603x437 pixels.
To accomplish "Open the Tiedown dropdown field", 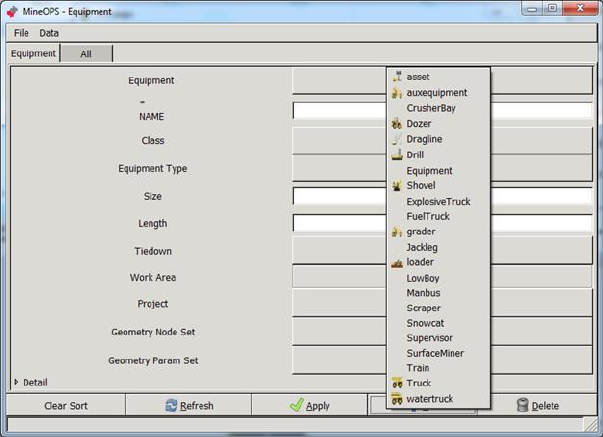I will tap(442, 250).
